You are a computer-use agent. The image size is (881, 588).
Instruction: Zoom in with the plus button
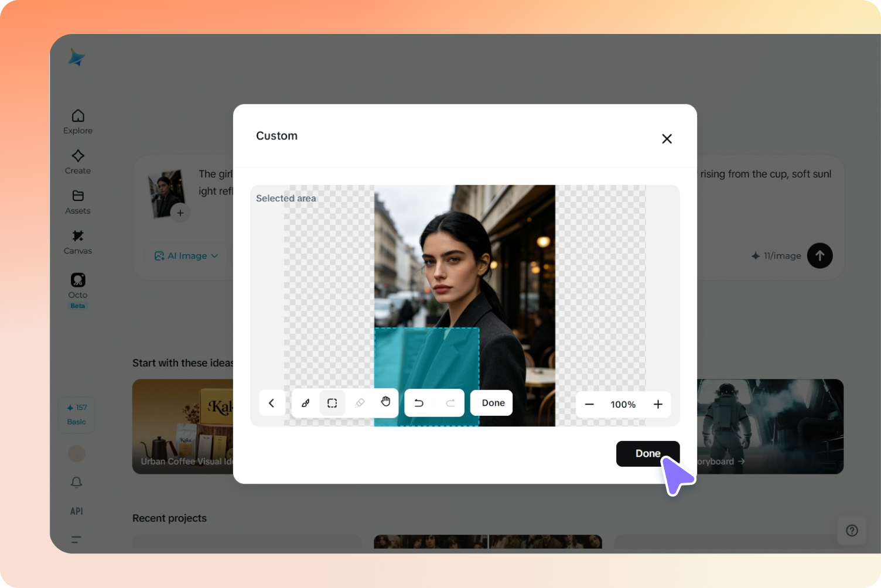(658, 404)
